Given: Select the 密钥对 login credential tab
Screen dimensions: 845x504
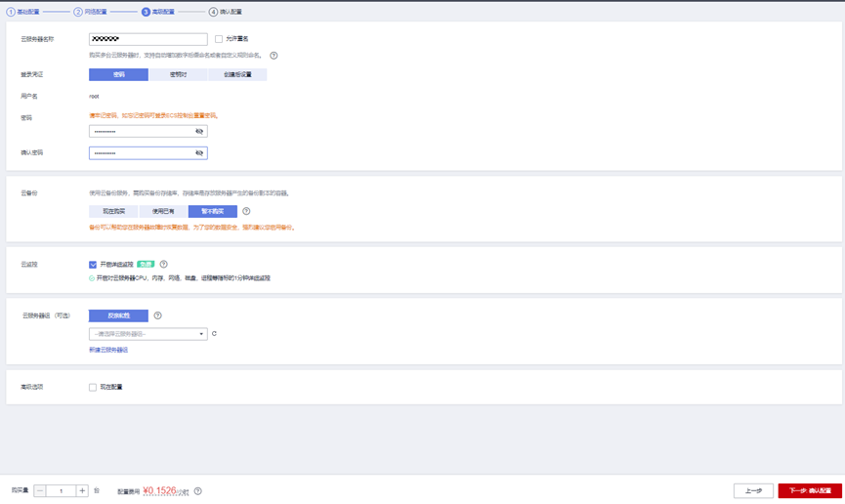Looking at the screenshot, I should (178, 74).
